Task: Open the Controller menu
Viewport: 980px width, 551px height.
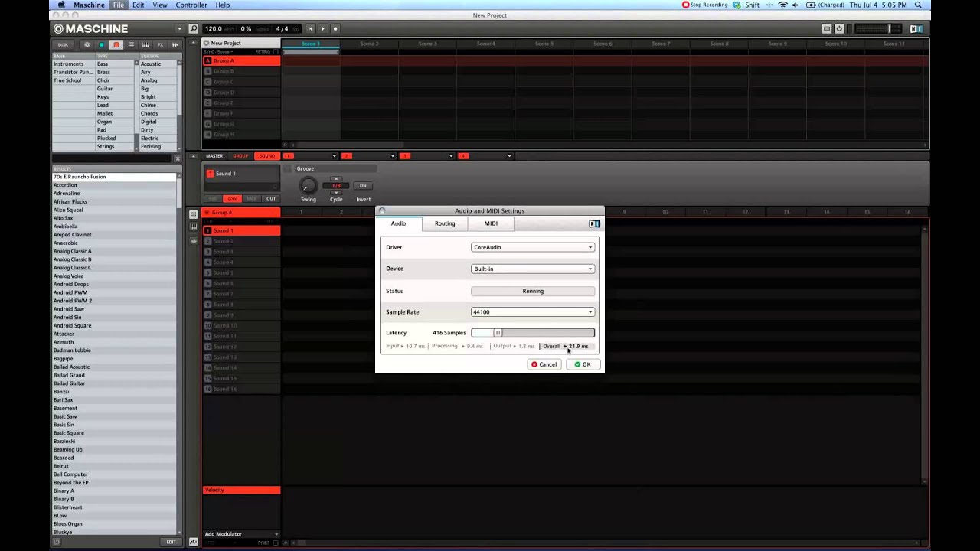Action: (x=191, y=5)
